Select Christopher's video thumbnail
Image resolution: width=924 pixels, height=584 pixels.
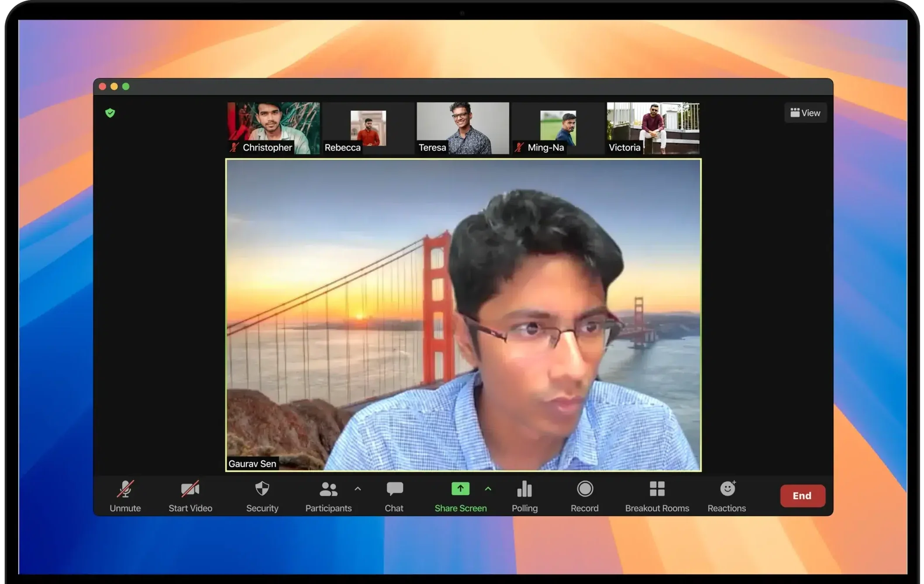[x=273, y=128]
